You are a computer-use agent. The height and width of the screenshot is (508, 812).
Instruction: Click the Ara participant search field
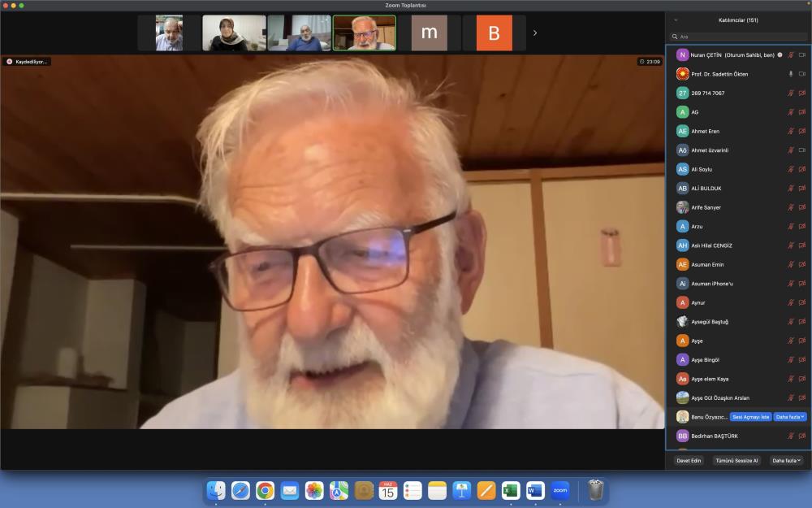click(x=739, y=37)
